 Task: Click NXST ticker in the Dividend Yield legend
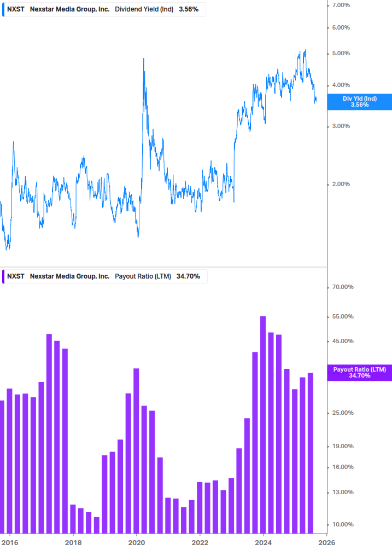tap(16, 9)
